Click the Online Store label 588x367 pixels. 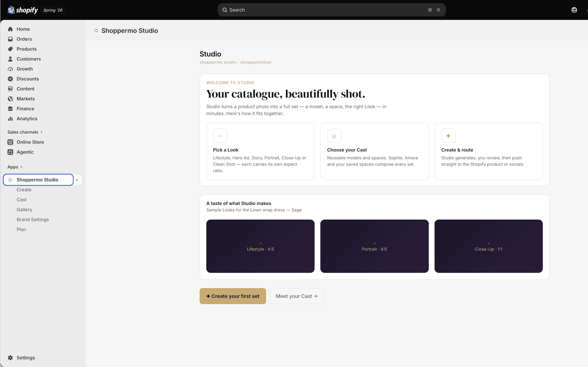(x=30, y=142)
